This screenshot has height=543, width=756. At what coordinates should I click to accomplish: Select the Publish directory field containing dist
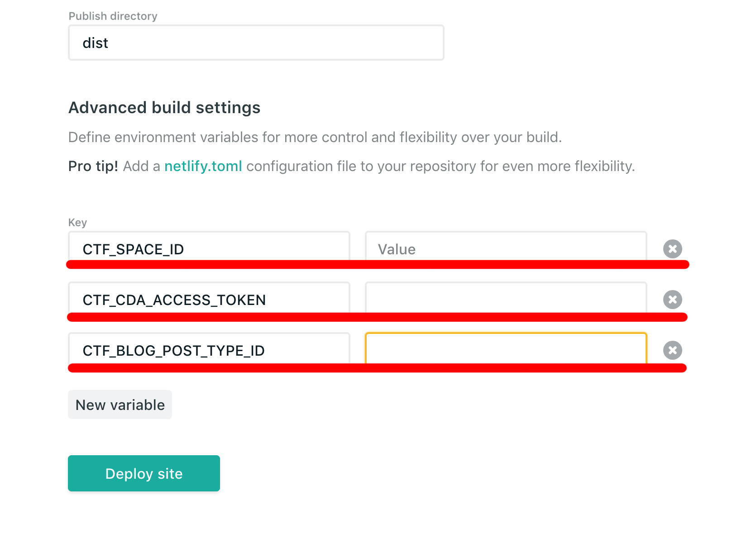click(256, 42)
